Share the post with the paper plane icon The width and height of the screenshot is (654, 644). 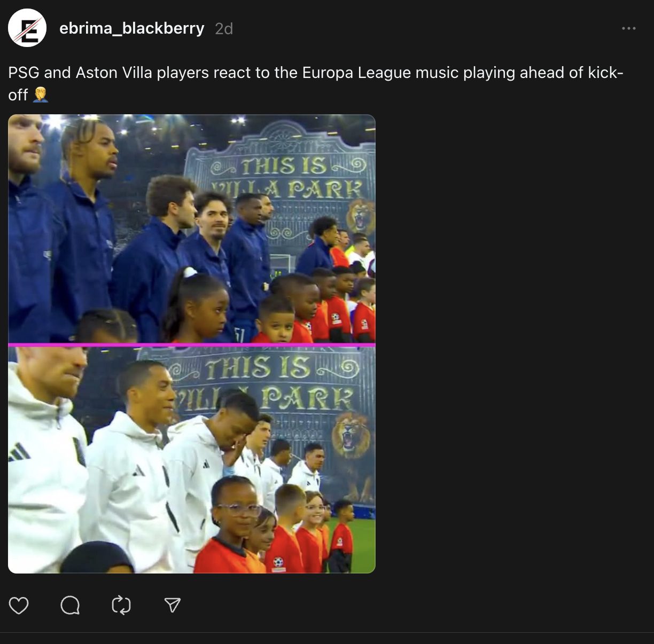point(172,605)
